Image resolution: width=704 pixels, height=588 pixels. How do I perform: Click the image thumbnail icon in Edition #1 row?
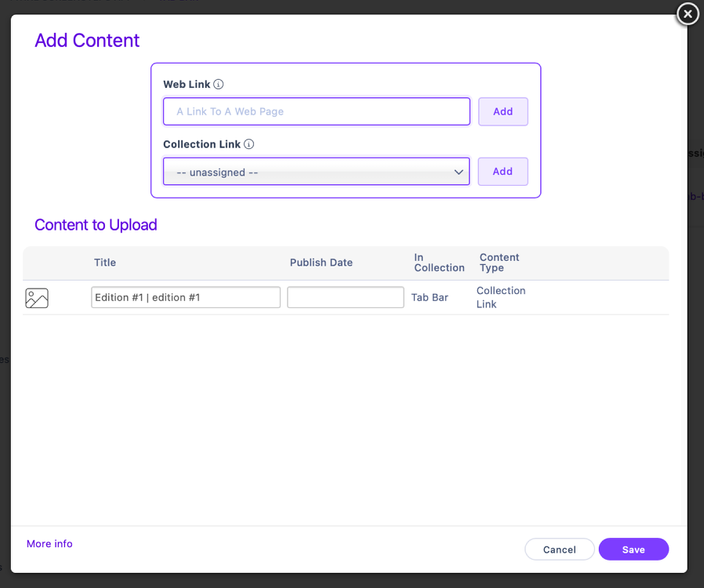pos(37,298)
